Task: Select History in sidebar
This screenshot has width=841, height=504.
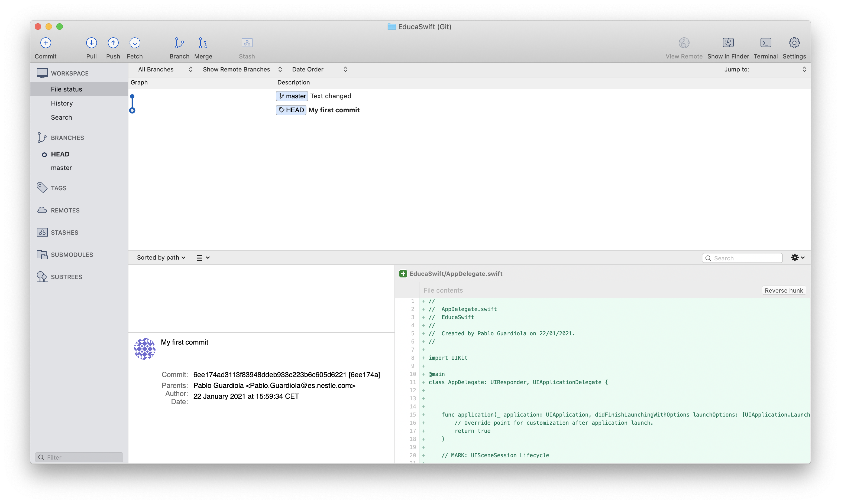Action: pos(79,103)
